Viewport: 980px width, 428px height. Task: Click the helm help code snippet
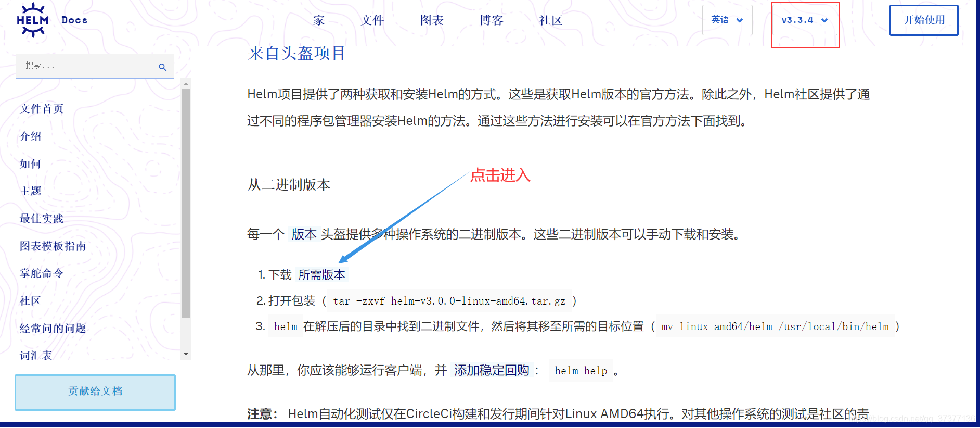[x=581, y=371]
